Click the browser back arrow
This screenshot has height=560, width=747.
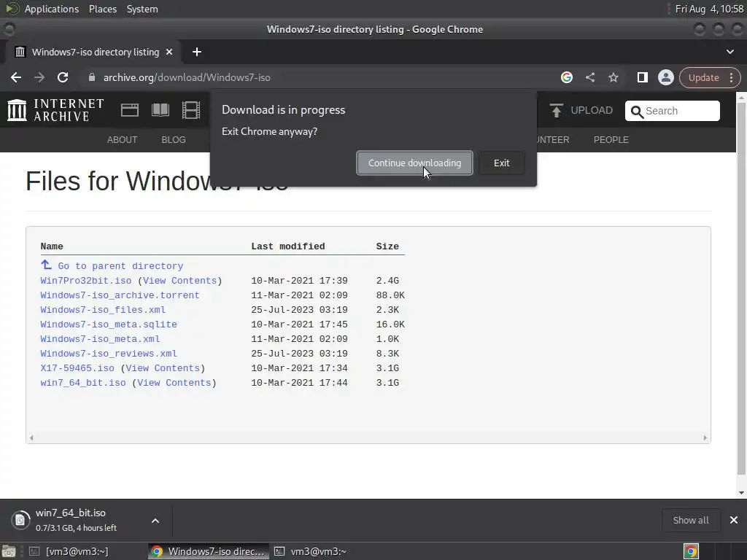tap(16, 77)
